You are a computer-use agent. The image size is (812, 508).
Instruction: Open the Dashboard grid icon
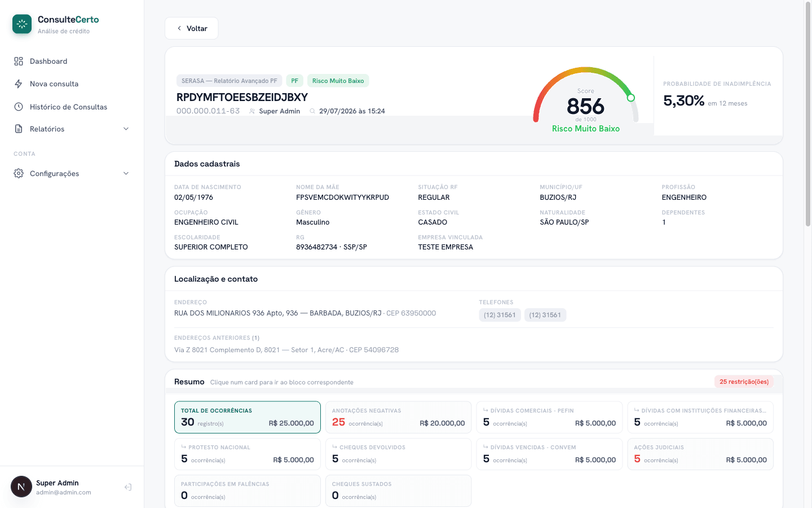tap(19, 61)
